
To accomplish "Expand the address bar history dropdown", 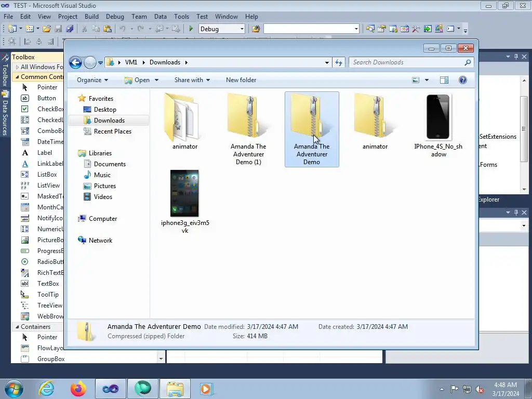I will coord(327,62).
